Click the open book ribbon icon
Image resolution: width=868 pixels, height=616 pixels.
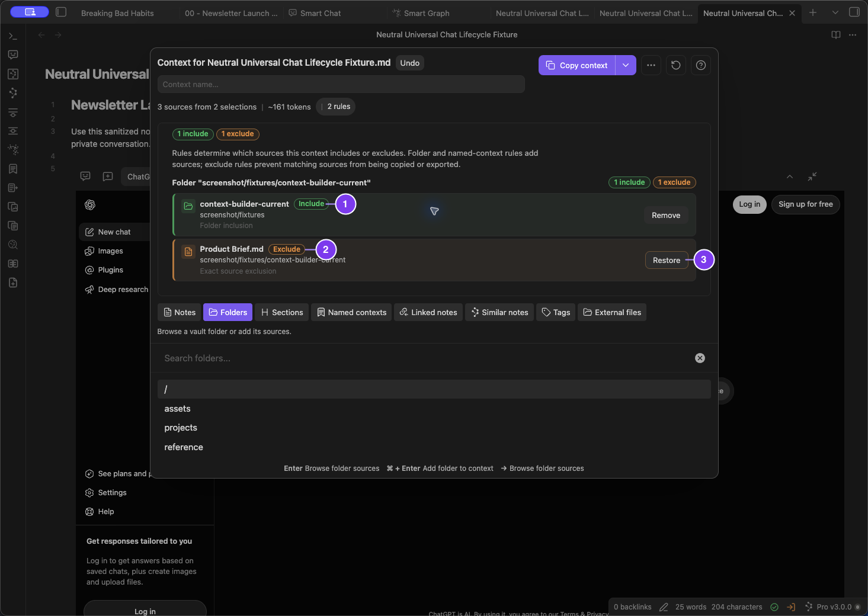[x=13, y=264]
